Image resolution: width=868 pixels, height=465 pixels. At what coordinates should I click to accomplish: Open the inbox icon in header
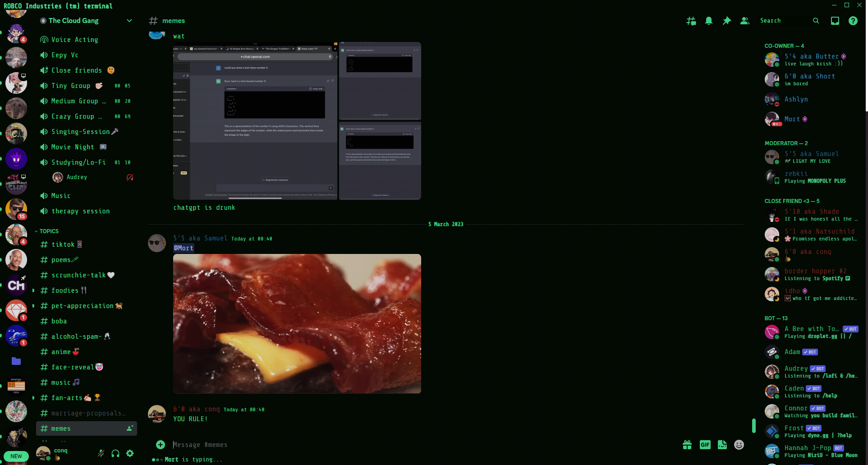[835, 21]
